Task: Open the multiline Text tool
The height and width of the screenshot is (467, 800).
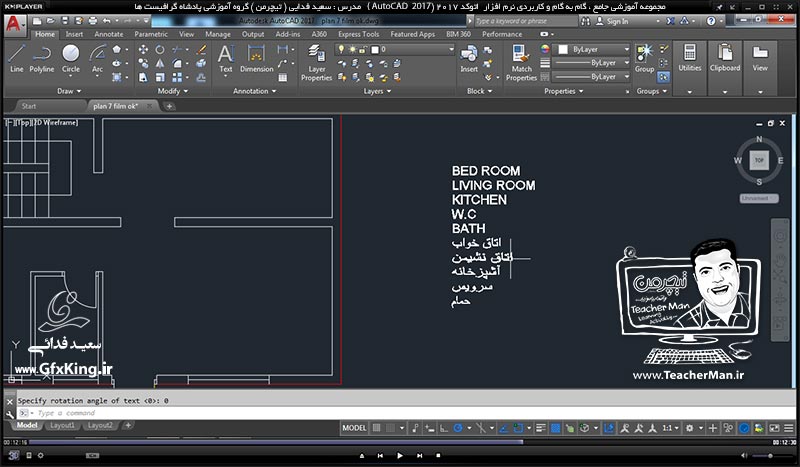Action: point(226,59)
